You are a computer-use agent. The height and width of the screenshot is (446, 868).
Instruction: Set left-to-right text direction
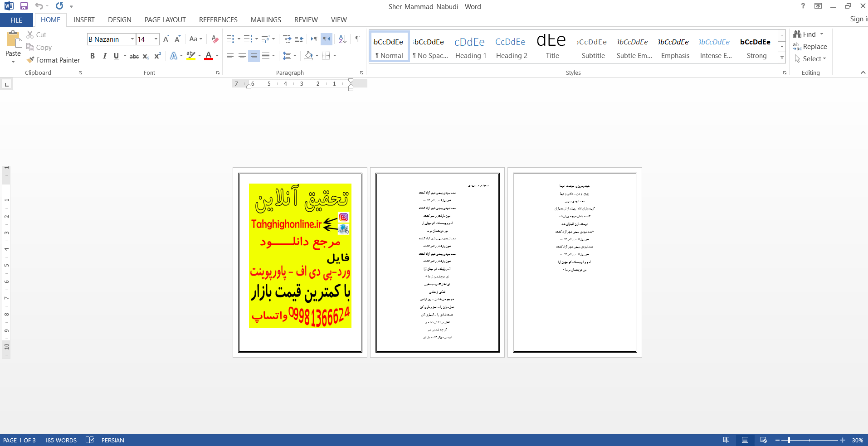tap(314, 39)
